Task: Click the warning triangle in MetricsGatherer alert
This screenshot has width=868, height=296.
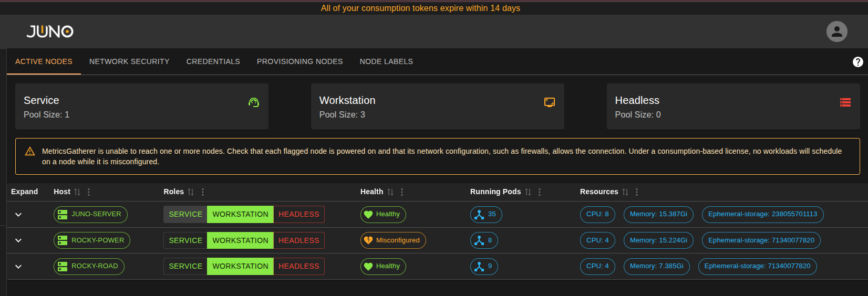Action: coord(30,151)
